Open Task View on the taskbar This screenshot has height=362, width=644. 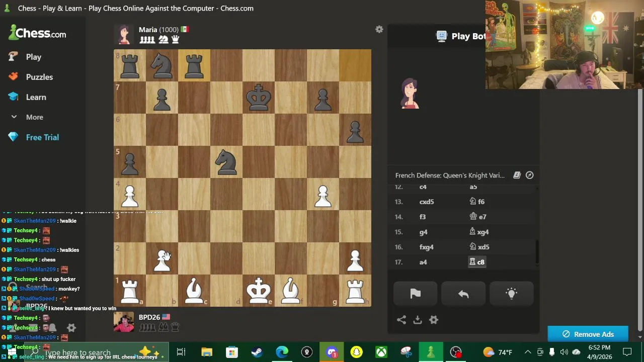pyautogui.click(x=181, y=352)
